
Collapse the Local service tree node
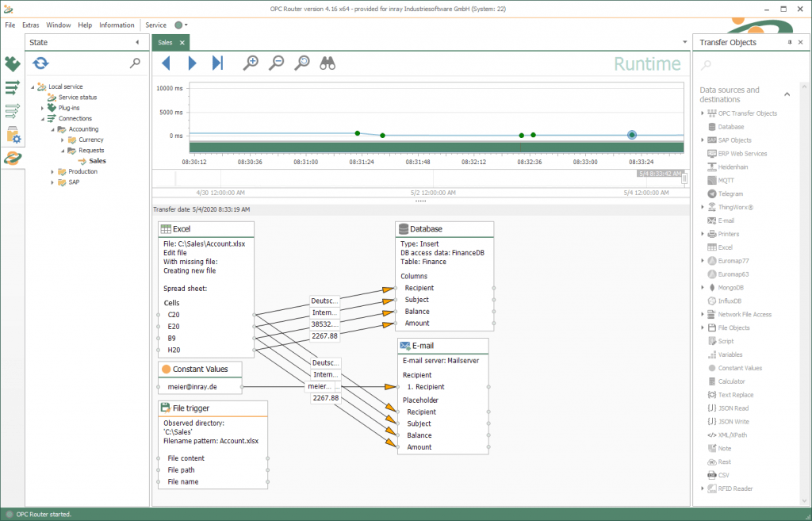click(x=33, y=87)
